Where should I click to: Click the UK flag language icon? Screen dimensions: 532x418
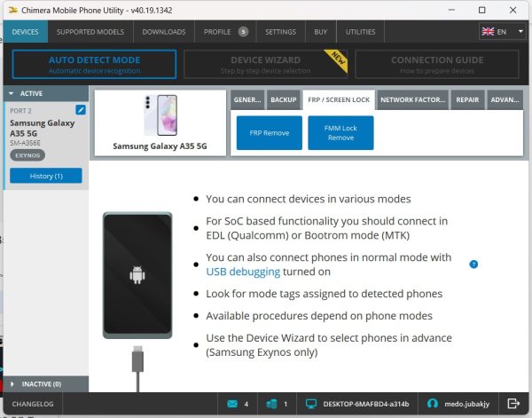click(488, 32)
